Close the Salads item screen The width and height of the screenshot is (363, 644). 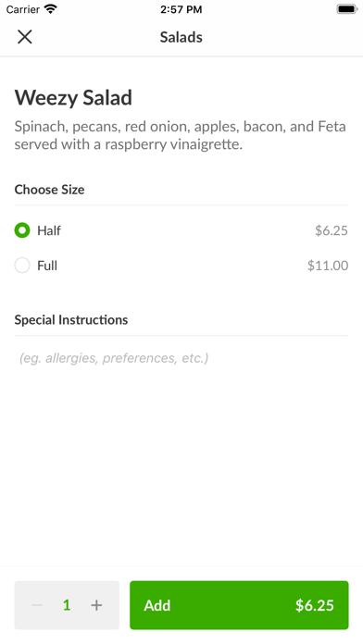[x=25, y=37]
